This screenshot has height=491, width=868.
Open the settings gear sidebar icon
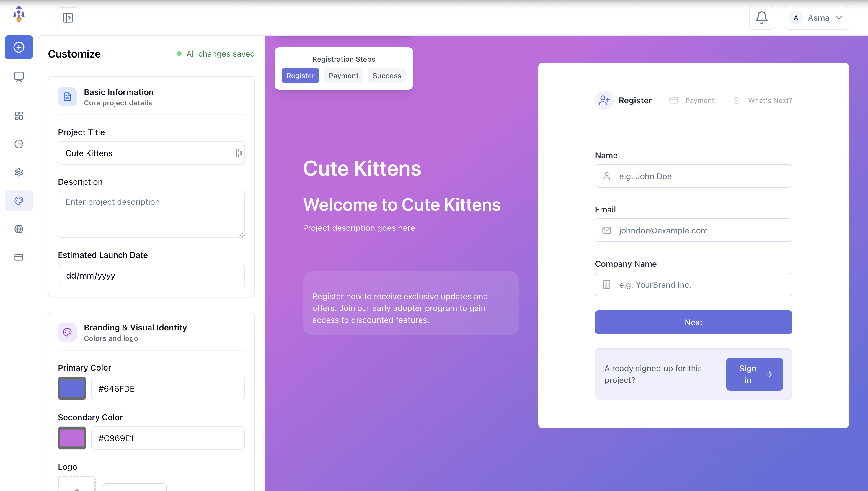[19, 172]
